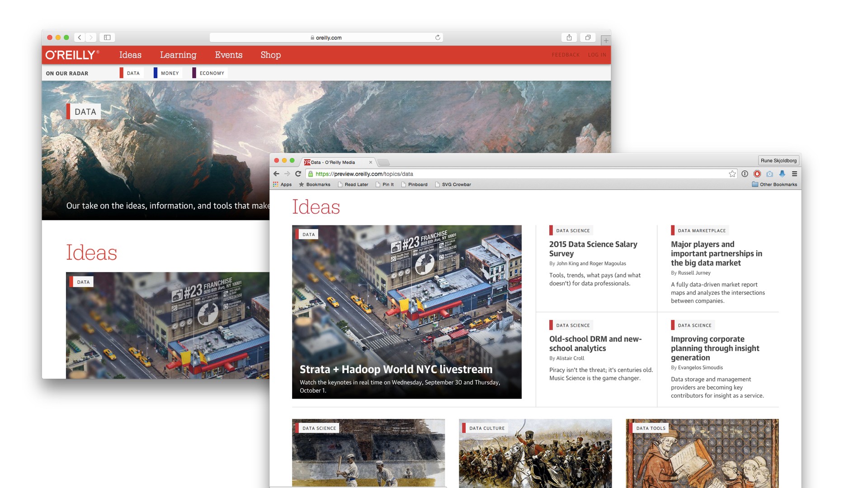This screenshot has height=488, width=868.
Task: Add new tab in Safari window
Action: pos(606,40)
